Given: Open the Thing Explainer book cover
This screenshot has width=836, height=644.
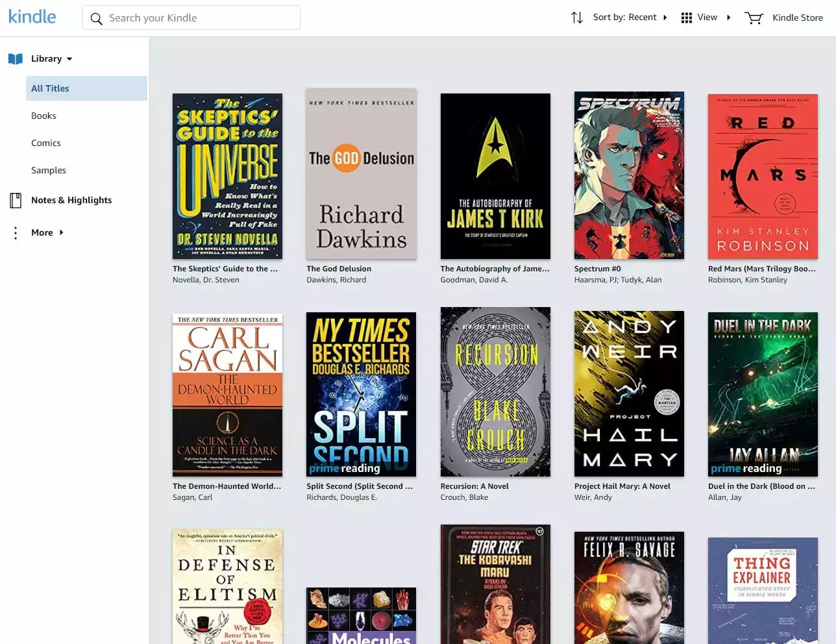Looking at the screenshot, I should (x=763, y=591).
